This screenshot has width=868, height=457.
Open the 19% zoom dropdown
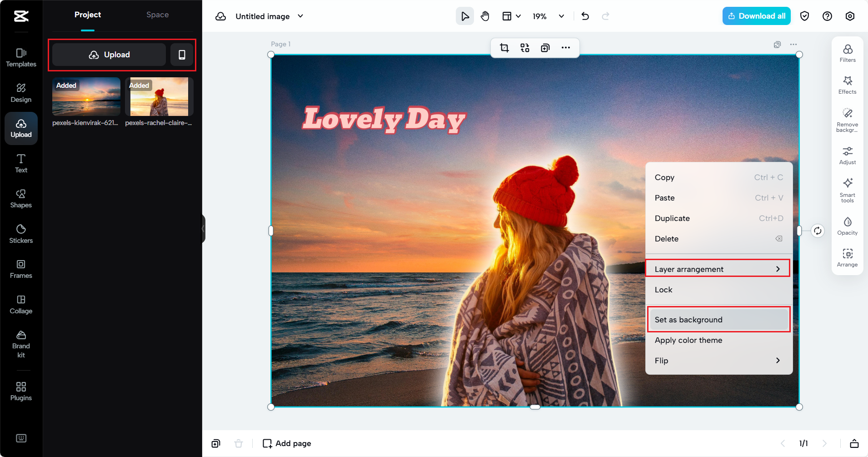[x=561, y=16]
